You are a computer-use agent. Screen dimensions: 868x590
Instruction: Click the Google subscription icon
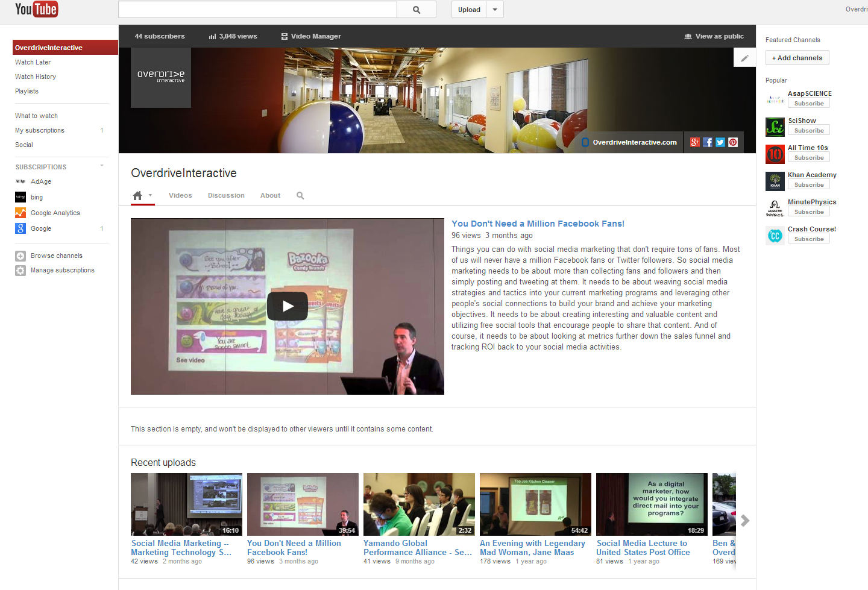[20, 228]
